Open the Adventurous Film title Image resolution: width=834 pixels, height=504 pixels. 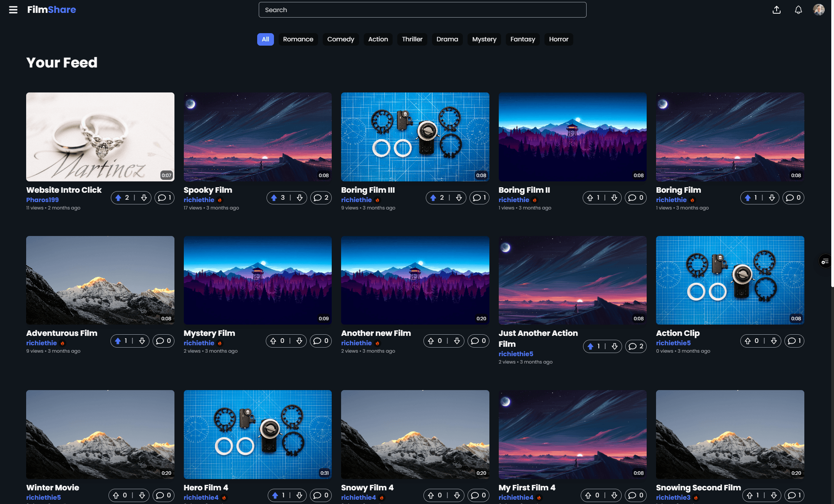click(62, 333)
